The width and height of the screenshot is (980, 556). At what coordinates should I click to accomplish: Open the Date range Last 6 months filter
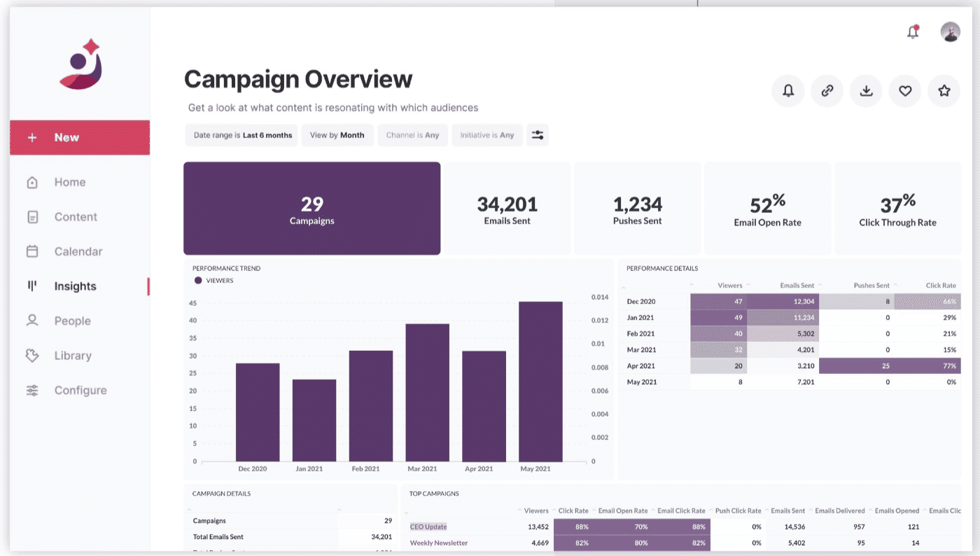tap(242, 135)
